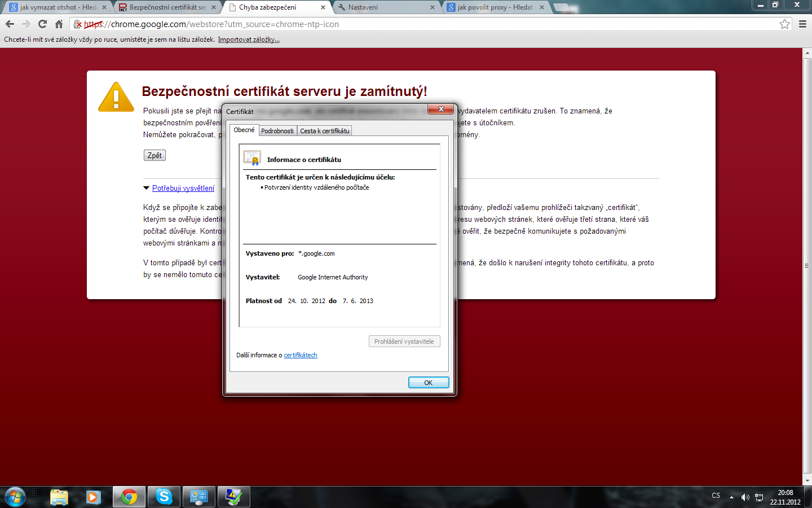Select the '*.google.com' issued-to value
The image size is (812, 508).
316,253
